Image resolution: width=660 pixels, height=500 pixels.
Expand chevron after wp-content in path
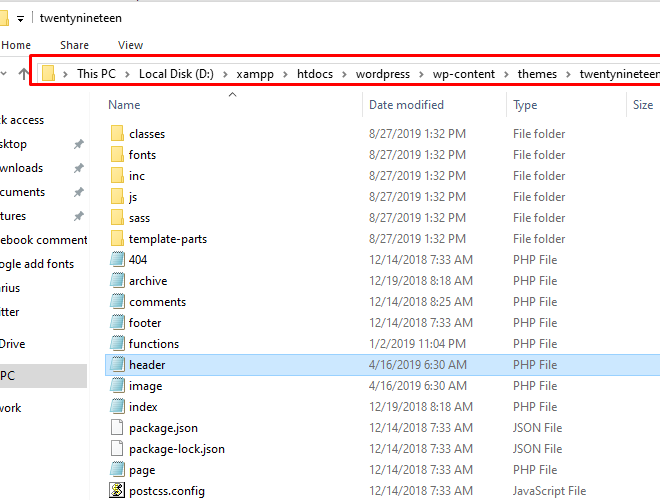click(x=506, y=74)
